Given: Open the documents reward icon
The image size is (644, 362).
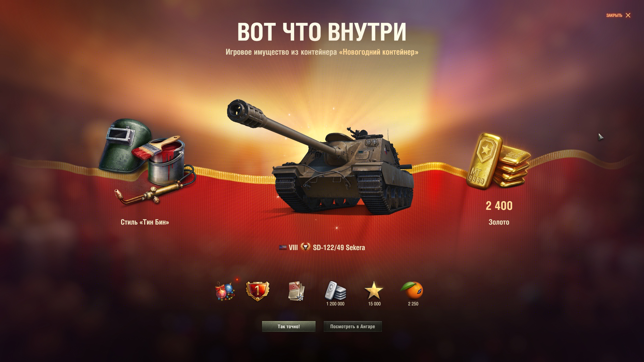Looking at the screenshot, I should (x=297, y=291).
